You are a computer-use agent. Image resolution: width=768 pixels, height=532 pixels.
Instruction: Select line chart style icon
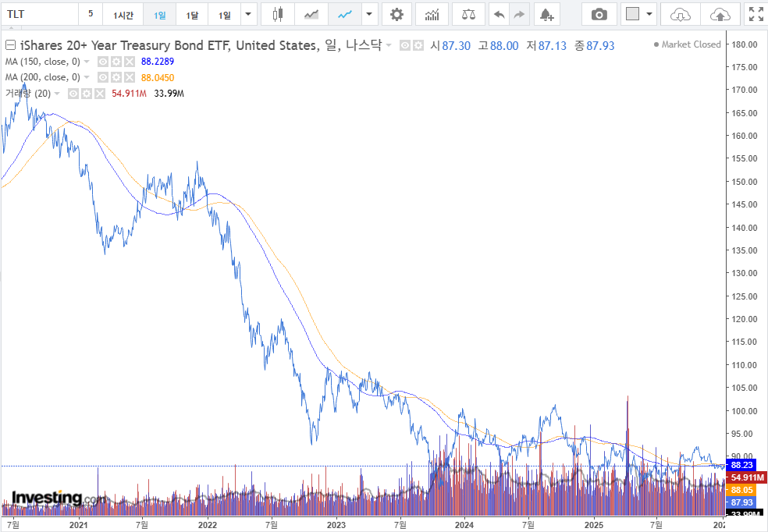(x=345, y=14)
